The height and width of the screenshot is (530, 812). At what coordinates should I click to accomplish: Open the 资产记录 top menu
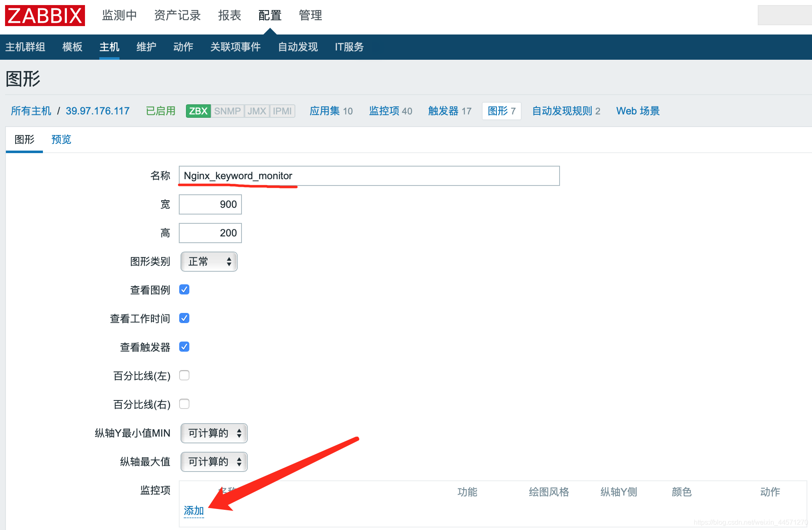[x=178, y=16]
